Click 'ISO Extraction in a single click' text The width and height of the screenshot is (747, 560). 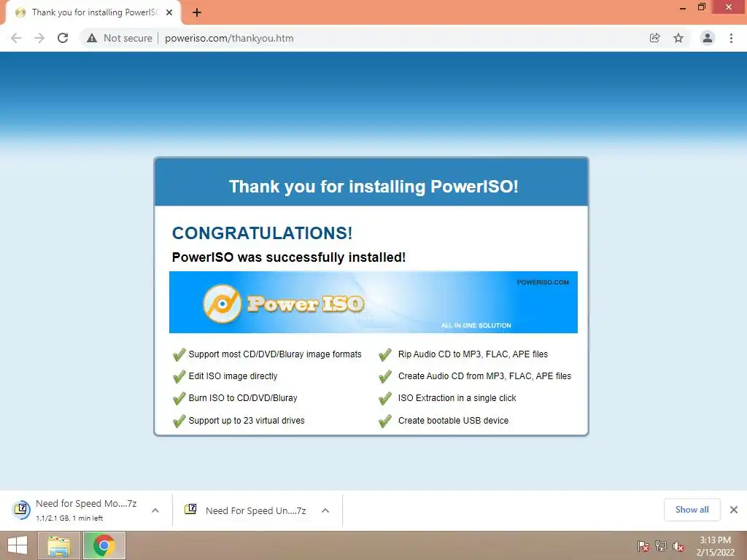tap(457, 398)
